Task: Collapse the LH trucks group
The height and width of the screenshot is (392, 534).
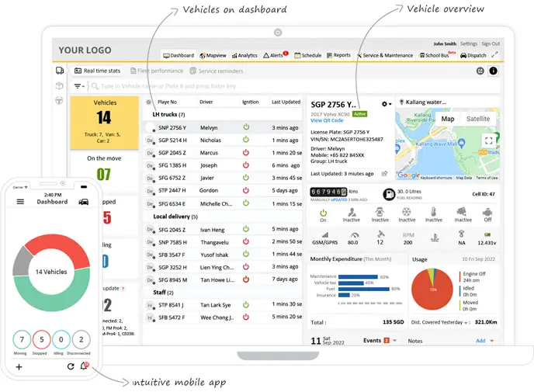Action: coord(168,114)
